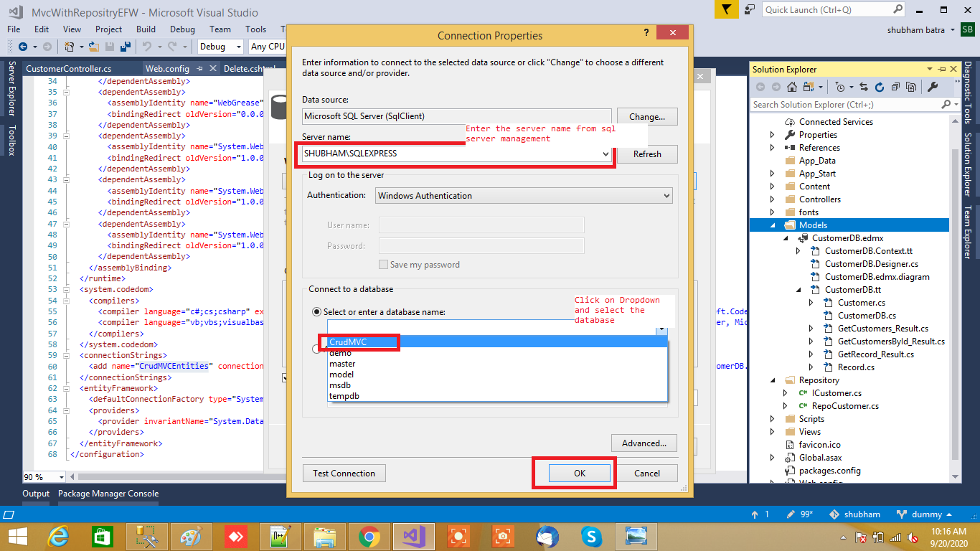Open Properties wrench icon in Solution Explorer
The width and height of the screenshot is (980, 551).
tap(933, 87)
